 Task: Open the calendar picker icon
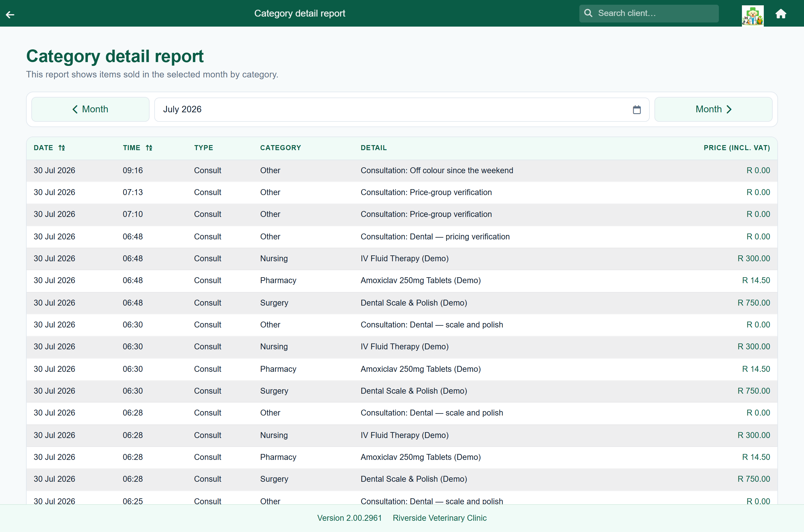tap(636, 110)
